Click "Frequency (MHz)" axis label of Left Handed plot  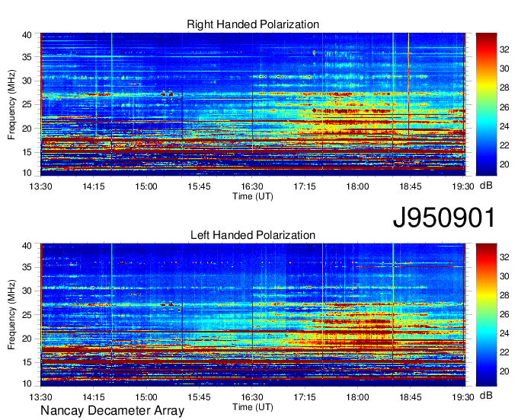tap(11, 315)
